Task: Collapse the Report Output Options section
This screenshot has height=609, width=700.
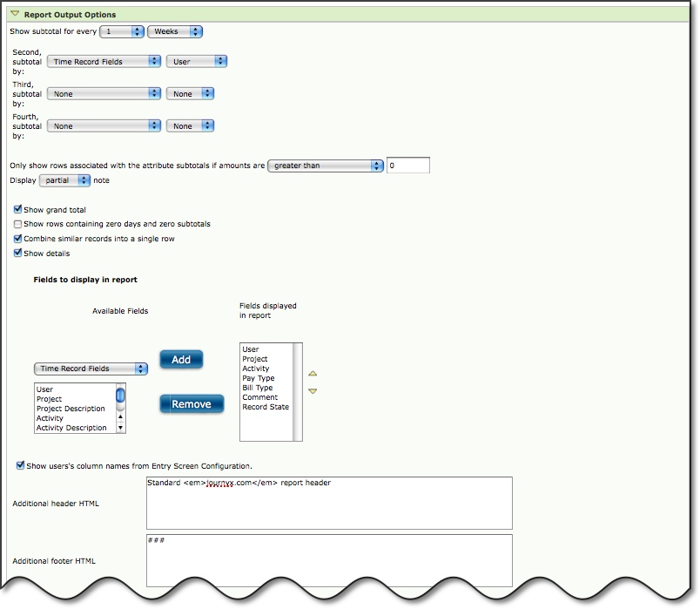Action: tap(15, 15)
